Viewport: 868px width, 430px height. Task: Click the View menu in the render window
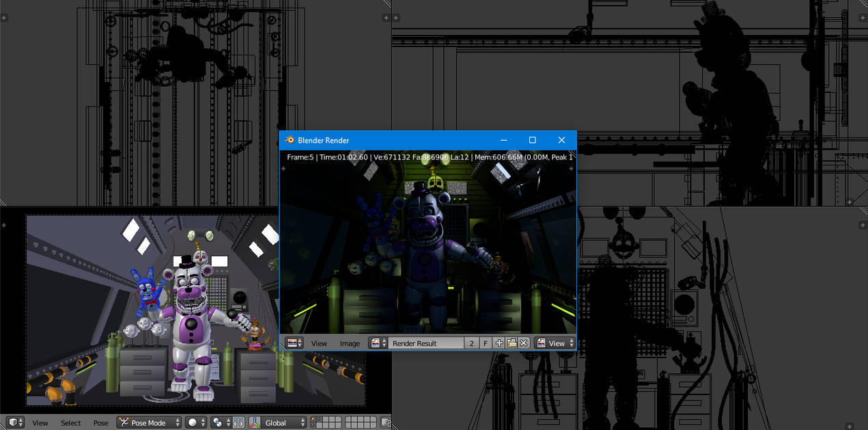click(x=320, y=342)
